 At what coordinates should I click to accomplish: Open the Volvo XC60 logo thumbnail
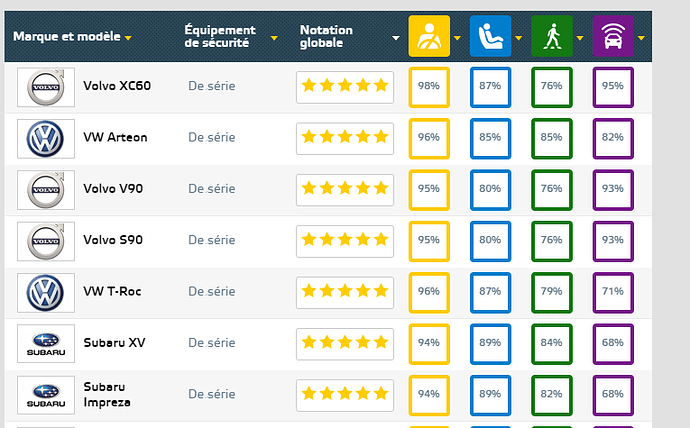pos(46,87)
